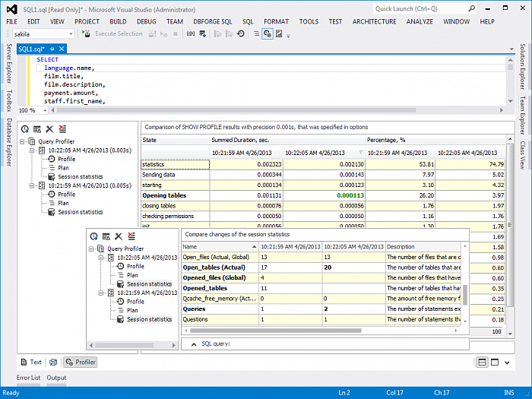Click the Execute Selection toolbar button
Screen dimensions: 532x399
tap(113, 33)
